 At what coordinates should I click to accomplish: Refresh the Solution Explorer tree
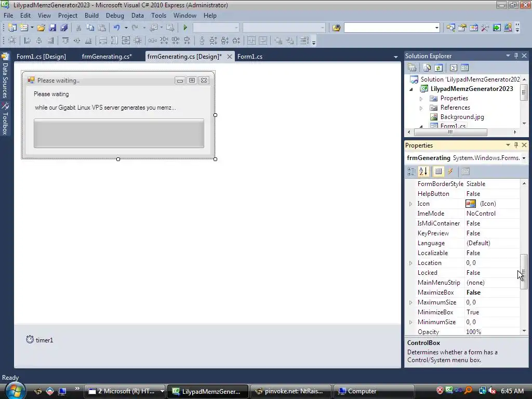click(438, 68)
